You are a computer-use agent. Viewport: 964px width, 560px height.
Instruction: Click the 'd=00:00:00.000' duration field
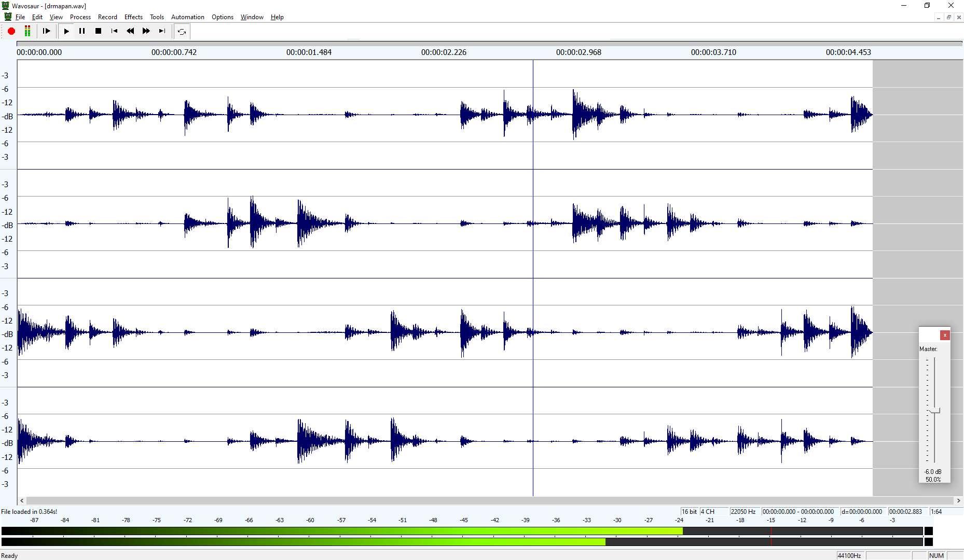pyautogui.click(x=863, y=512)
